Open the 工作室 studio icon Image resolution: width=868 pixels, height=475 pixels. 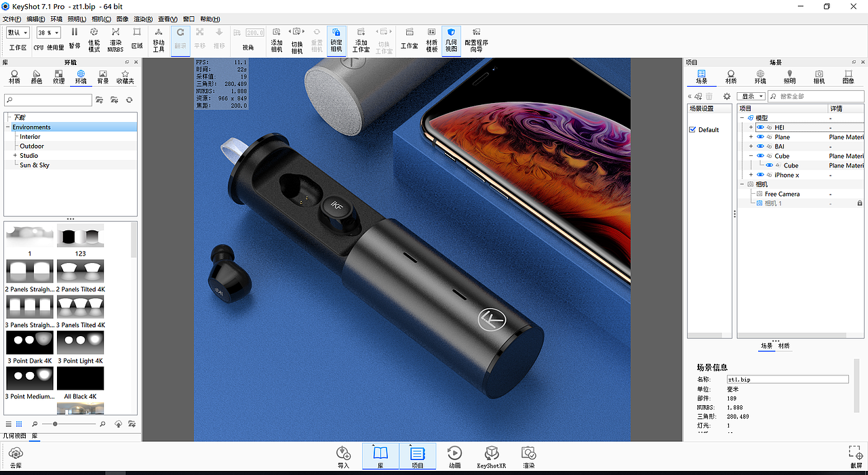click(x=409, y=39)
